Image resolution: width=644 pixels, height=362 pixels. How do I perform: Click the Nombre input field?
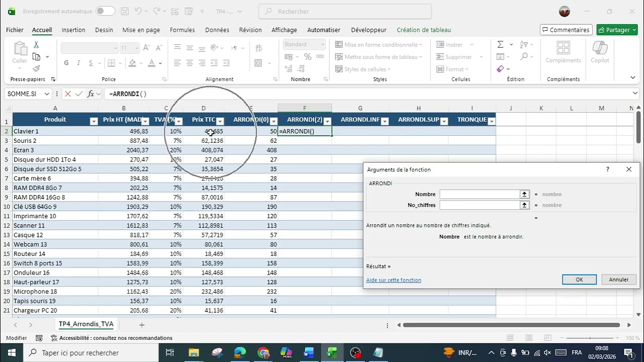(479, 194)
